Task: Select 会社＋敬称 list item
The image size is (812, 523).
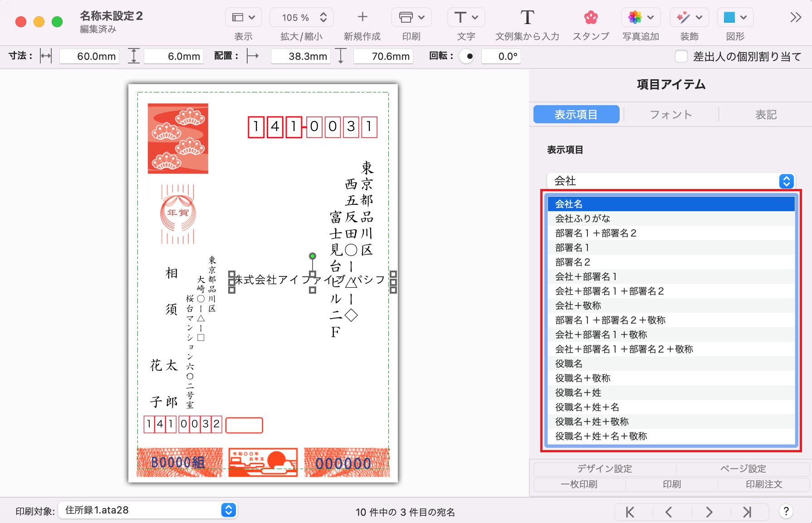Action: [x=671, y=305]
